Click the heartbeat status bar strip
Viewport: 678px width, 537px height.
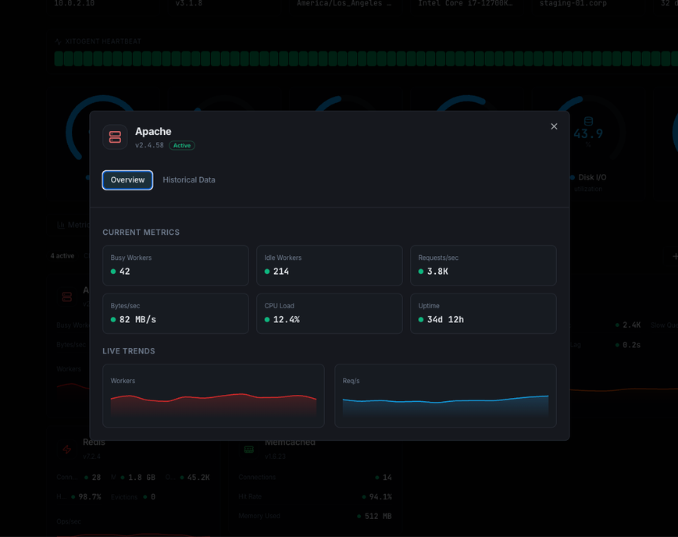click(366, 58)
